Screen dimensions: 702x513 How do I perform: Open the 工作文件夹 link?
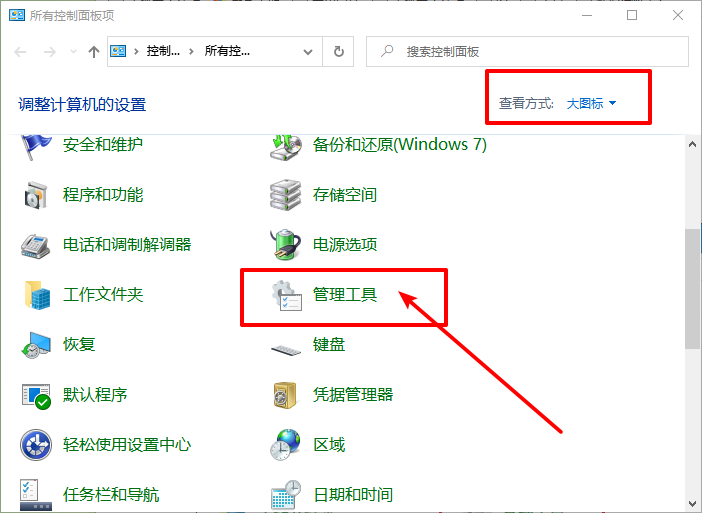[x=103, y=295]
